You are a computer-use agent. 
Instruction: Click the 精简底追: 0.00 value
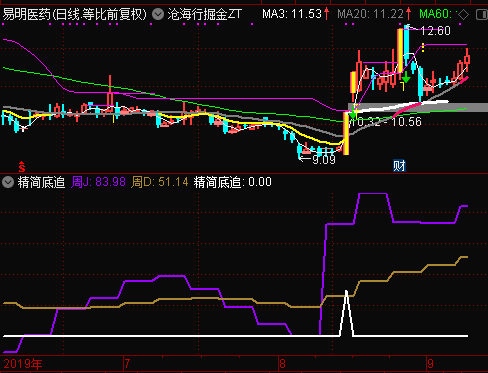pyautogui.click(x=233, y=182)
